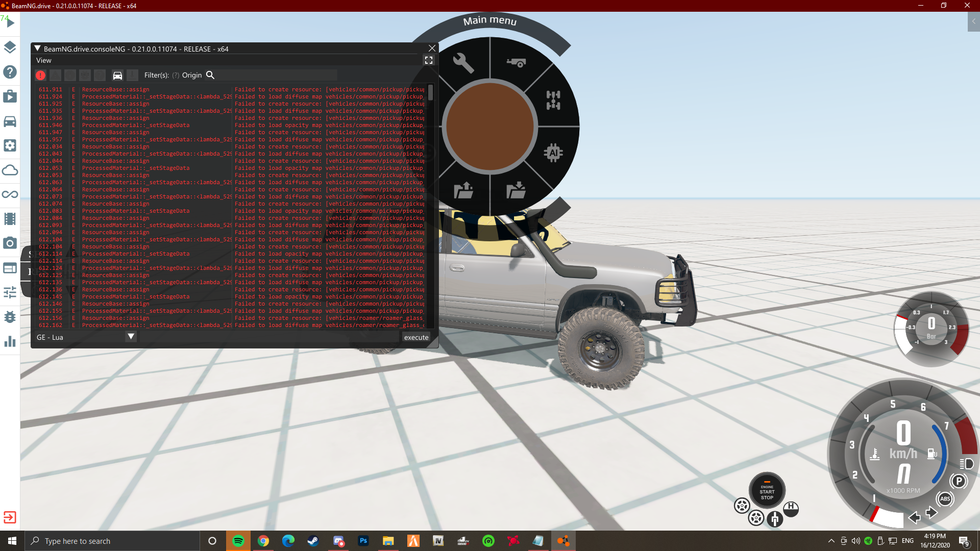Open Steam from the taskbar
The height and width of the screenshot is (551, 980).
313,541
